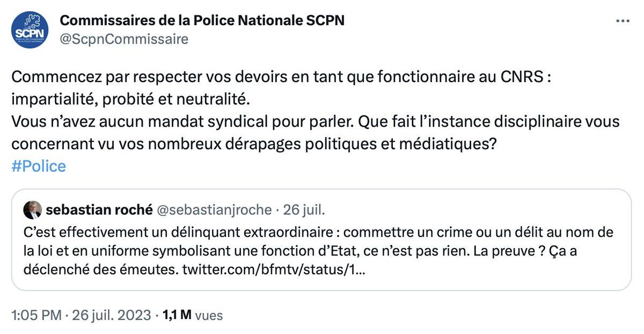Click the "26 juil. 2023" date in timestamp
The height and width of the screenshot is (334, 644).
click(x=112, y=315)
